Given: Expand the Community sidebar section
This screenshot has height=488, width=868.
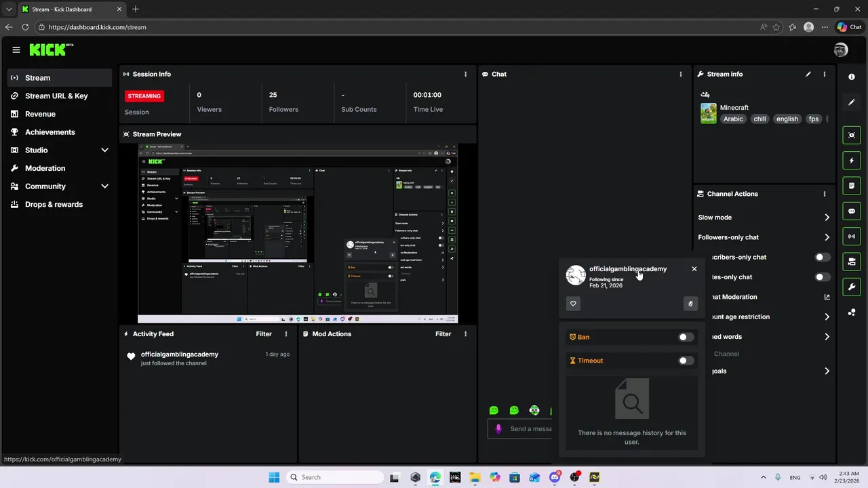Looking at the screenshot, I should (104, 186).
